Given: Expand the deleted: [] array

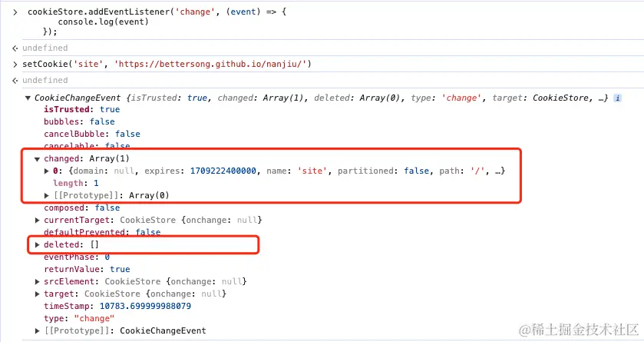Looking at the screenshot, I should pyautogui.click(x=37, y=244).
